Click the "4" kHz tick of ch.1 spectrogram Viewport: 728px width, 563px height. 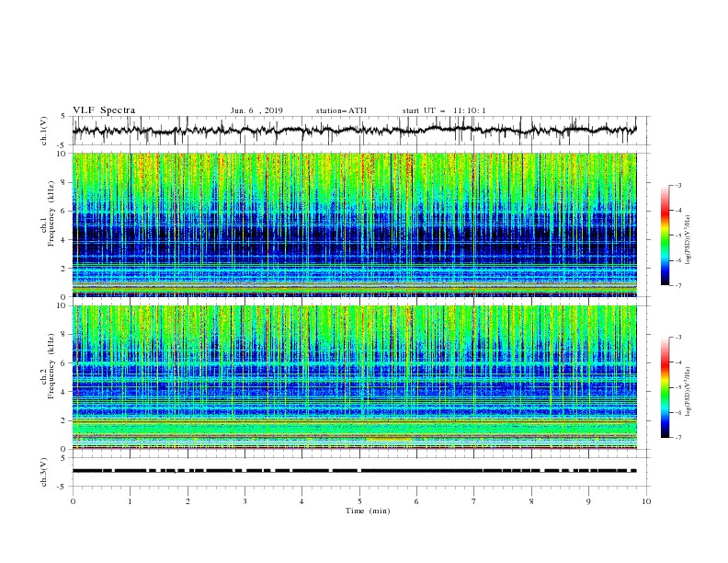[63, 240]
